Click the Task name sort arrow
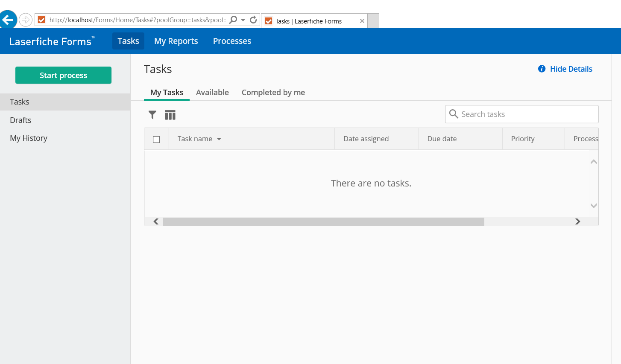 219,139
